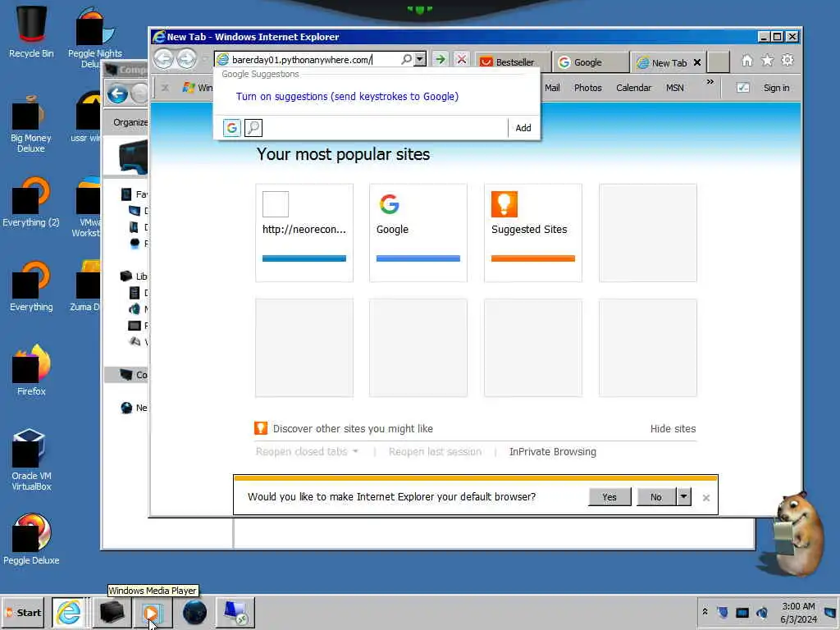Click the volume tray icon

[761, 612]
